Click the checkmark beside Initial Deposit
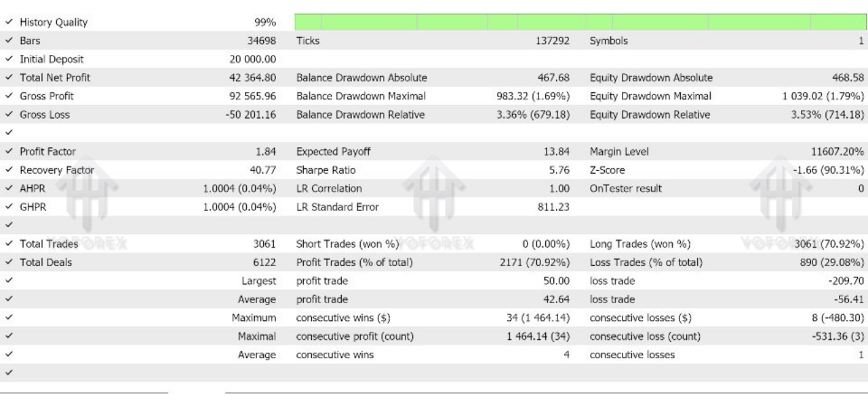The width and height of the screenshot is (868, 407). 9,60
